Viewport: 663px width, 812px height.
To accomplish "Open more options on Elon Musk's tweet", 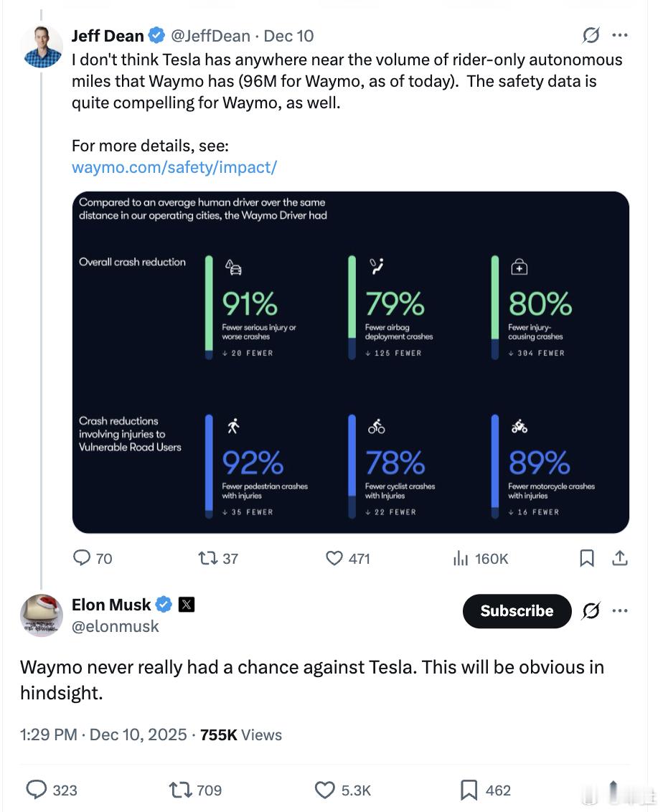I will [x=620, y=611].
